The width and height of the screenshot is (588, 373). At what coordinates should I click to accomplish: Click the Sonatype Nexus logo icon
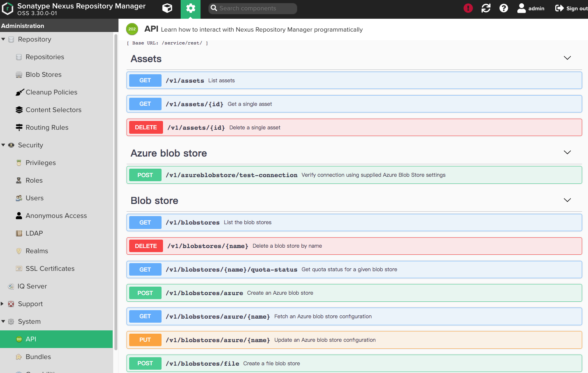coord(7,9)
